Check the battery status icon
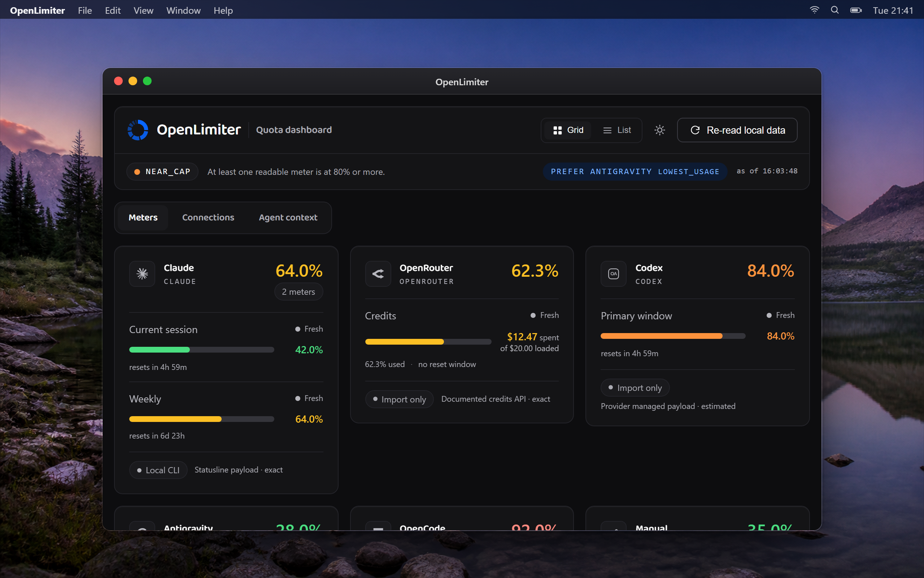Viewport: 924px width, 578px height. coord(856,10)
